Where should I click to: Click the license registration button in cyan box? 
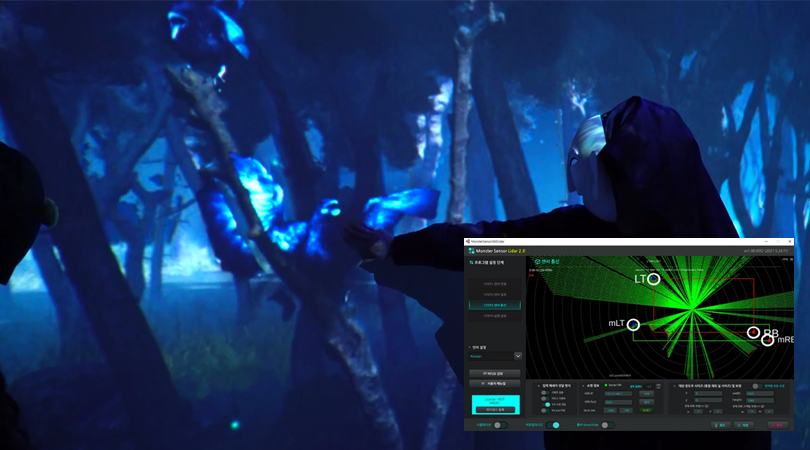pyautogui.click(x=495, y=410)
